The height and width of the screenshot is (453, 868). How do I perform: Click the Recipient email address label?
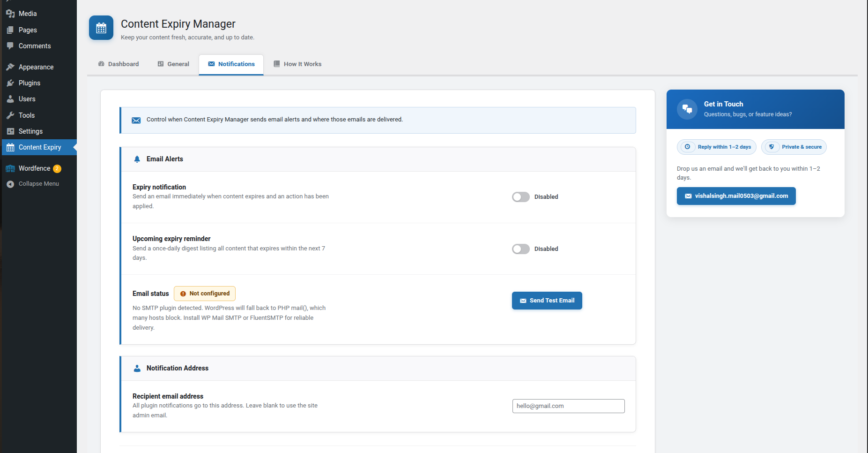coord(168,396)
